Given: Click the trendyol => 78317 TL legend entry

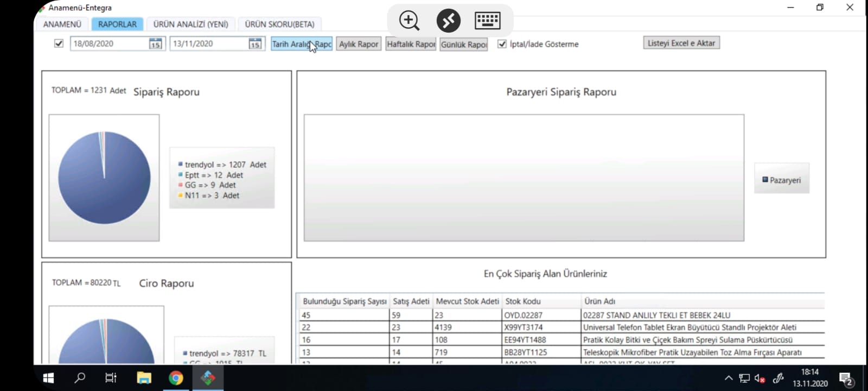Looking at the screenshot, I should tap(225, 354).
